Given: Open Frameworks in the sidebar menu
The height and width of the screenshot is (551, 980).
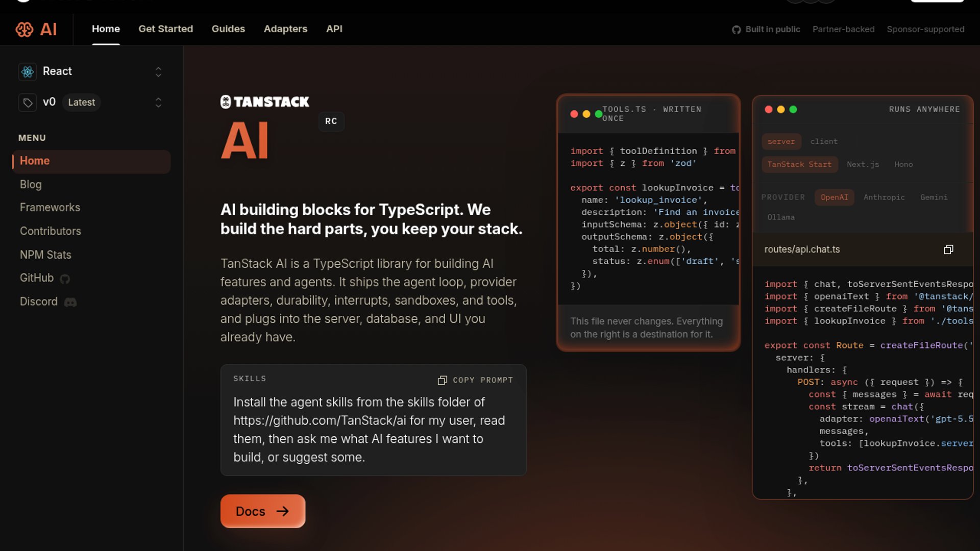Looking at the screenshot, I should click(50, 208).
